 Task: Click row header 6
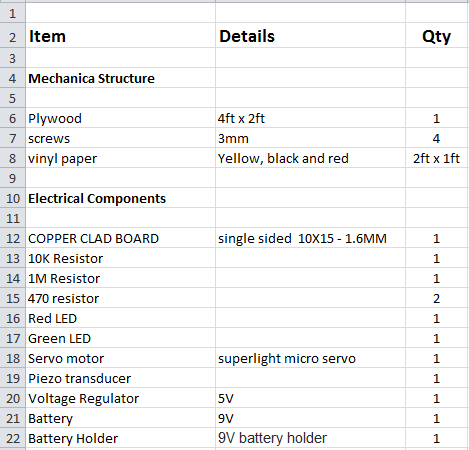pos(12,118)
